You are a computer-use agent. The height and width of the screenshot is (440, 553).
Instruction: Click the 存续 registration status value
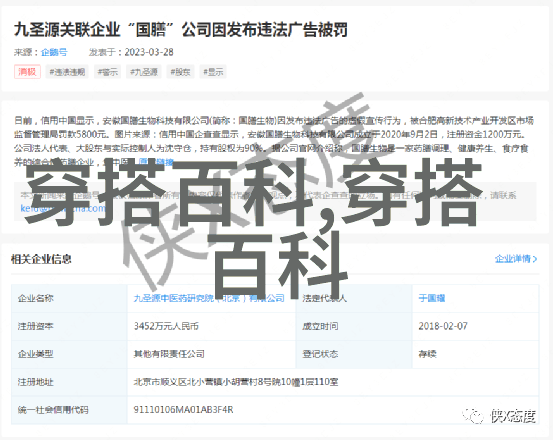[427, 354]
